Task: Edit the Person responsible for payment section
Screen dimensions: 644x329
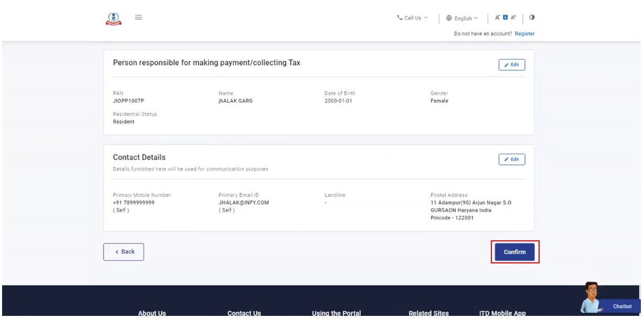Action: pos(511,65)
